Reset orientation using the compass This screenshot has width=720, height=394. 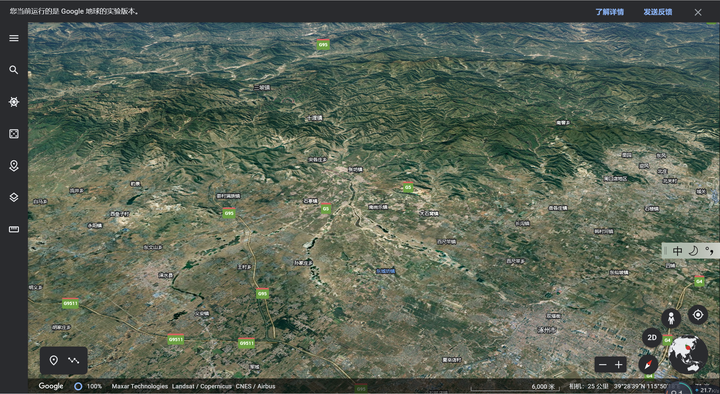click(x=648, y=365)
